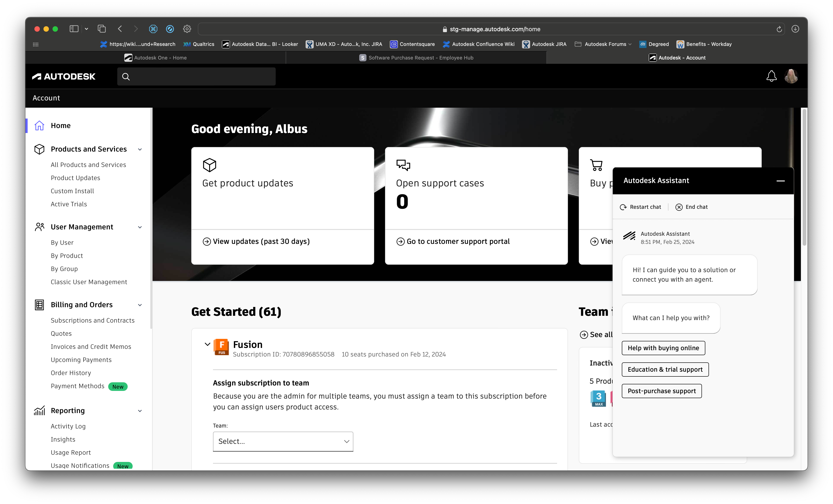
Task: Click Post-purchase support button
Action: (x=662, y=391)
